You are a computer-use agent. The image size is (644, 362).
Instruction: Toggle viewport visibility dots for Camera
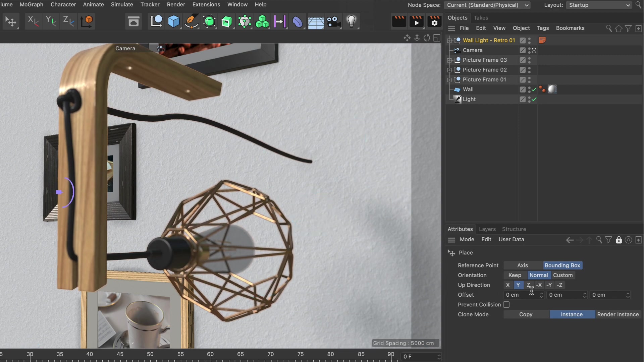tap(529, 50)
